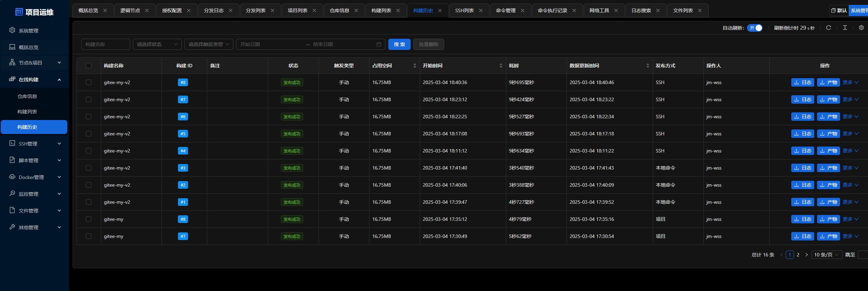Image resolution: width=868 pixels, height=291 pixels.
Task: Download 日志 for gitee-my build #7
Action: pyautogui.click(x=802, y=236)
